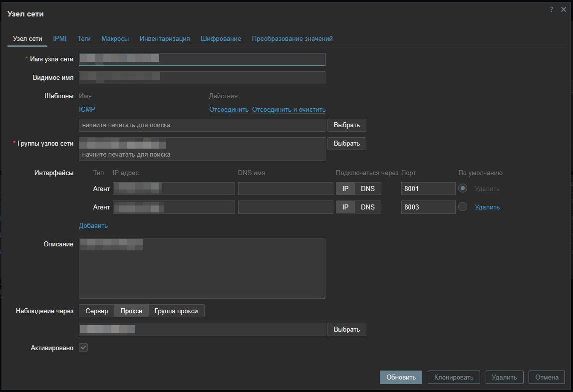Focus the Имя узла сети field

point(202,59)
